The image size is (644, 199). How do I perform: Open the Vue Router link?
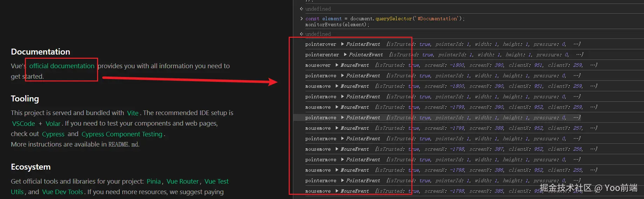tap(183, 182)
